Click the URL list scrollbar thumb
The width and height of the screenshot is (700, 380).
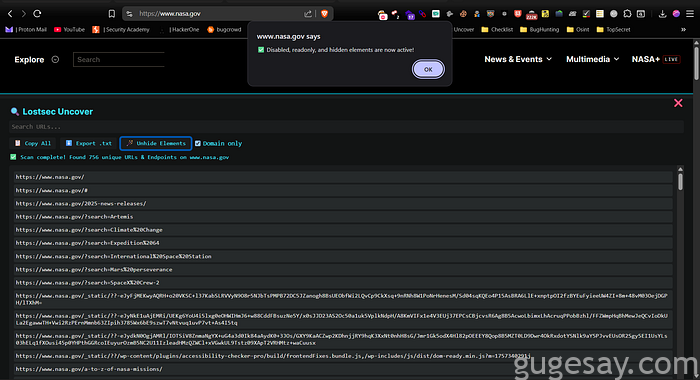680,182
